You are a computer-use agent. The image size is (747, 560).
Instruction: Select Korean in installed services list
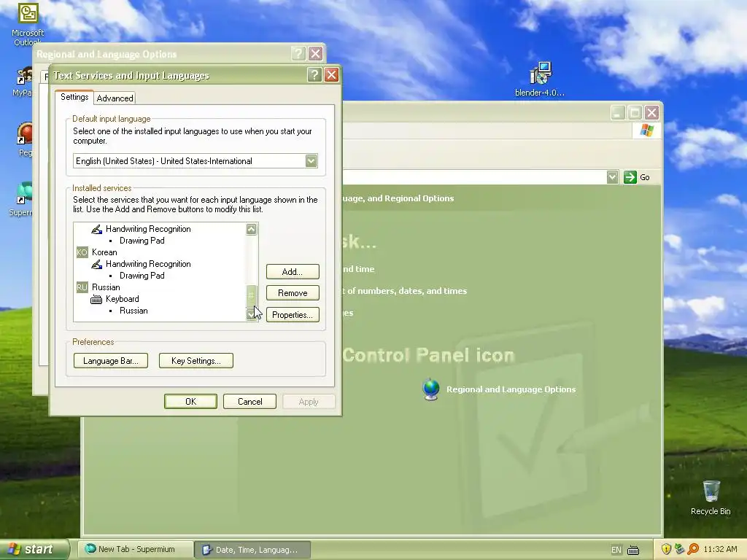point(104,252)
